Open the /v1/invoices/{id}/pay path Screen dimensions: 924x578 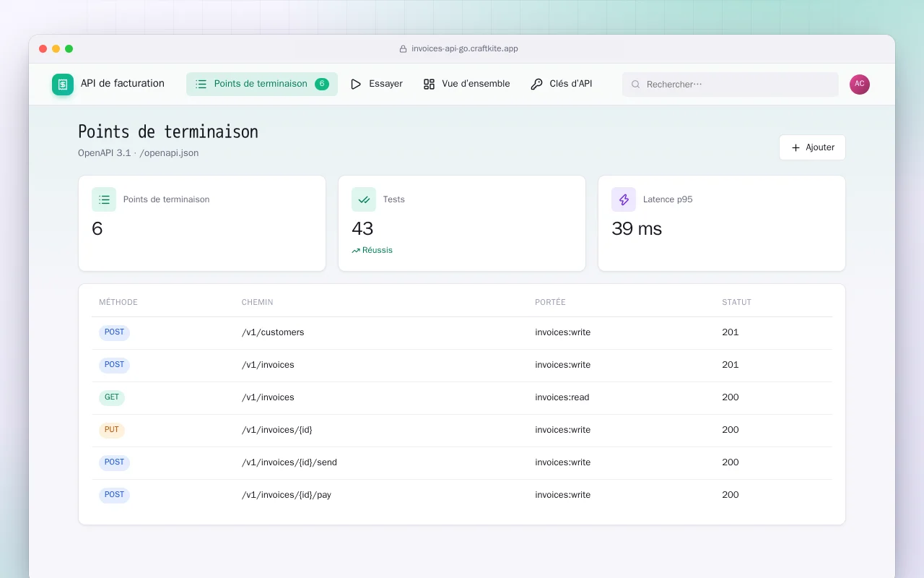click(x=287, y=495)
